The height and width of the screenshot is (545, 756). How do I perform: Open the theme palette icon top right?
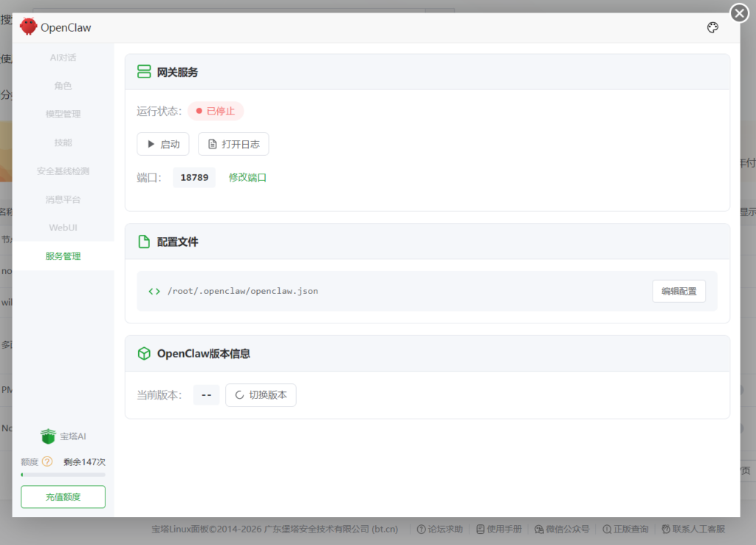tap(712, 27)
